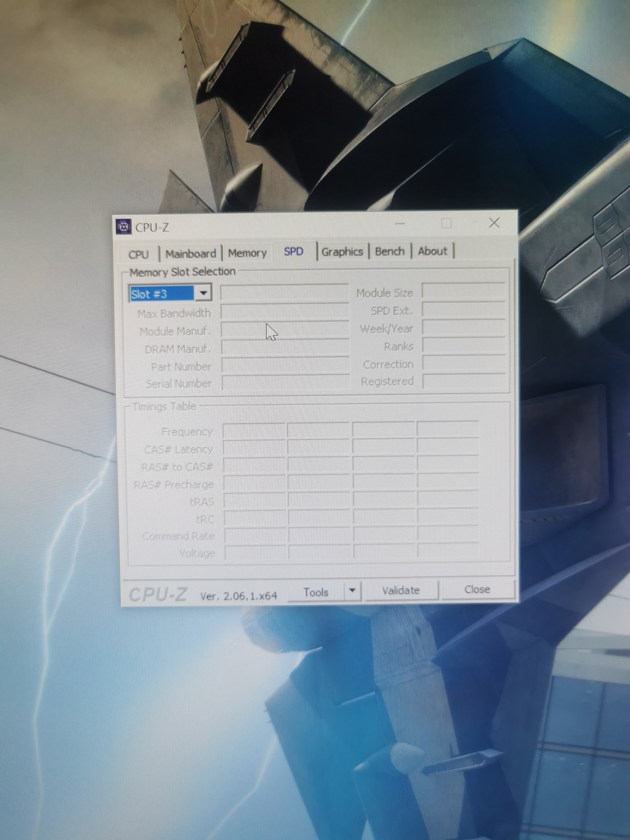630x840 pixels.
Task: Click the disabled maximize window icon
Action: tap(446, 223)
